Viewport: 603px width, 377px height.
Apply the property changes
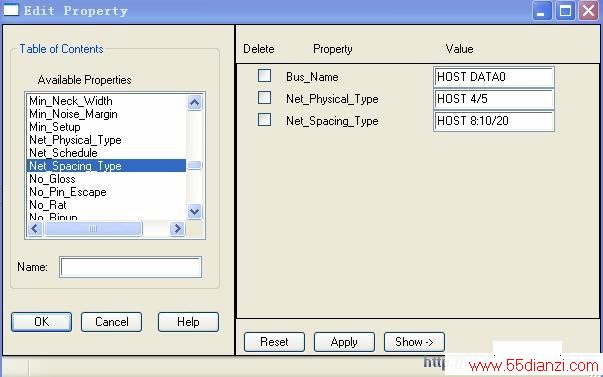[344, 342]
